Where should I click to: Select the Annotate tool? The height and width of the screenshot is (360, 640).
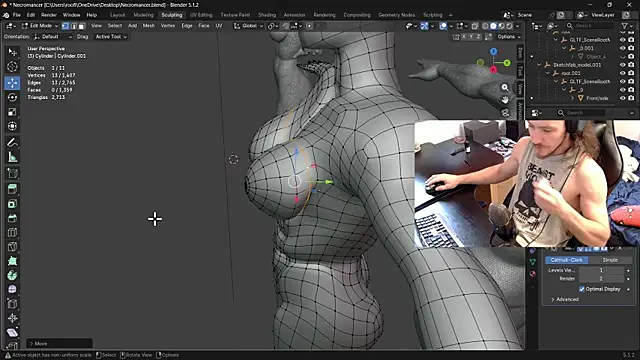coord(13,142)
